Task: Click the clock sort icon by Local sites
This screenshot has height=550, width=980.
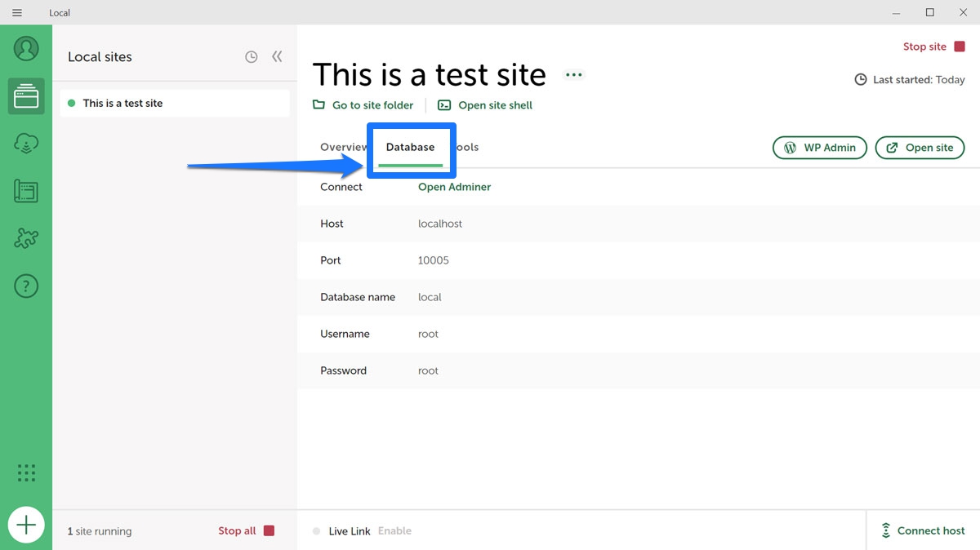Action: 252,57
